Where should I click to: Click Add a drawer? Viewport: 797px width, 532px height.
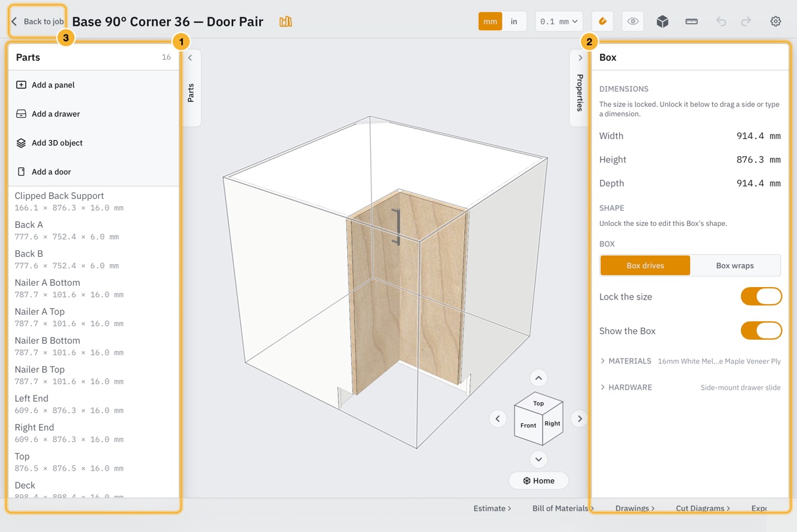coord(94,114)
